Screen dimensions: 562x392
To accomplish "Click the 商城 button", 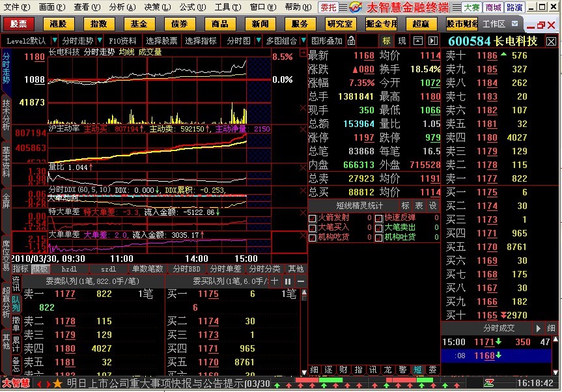I will pyautogui.click(x=493, y=7).
